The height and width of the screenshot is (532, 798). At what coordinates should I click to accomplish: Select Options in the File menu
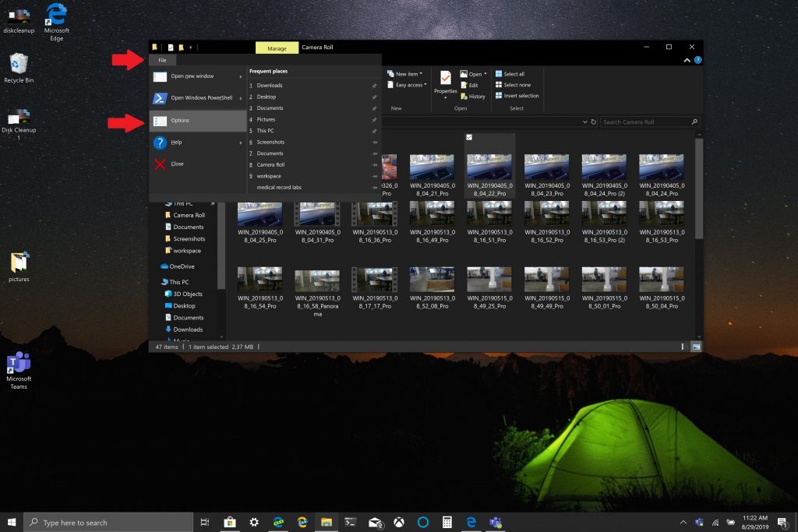[x=181, y=121]
